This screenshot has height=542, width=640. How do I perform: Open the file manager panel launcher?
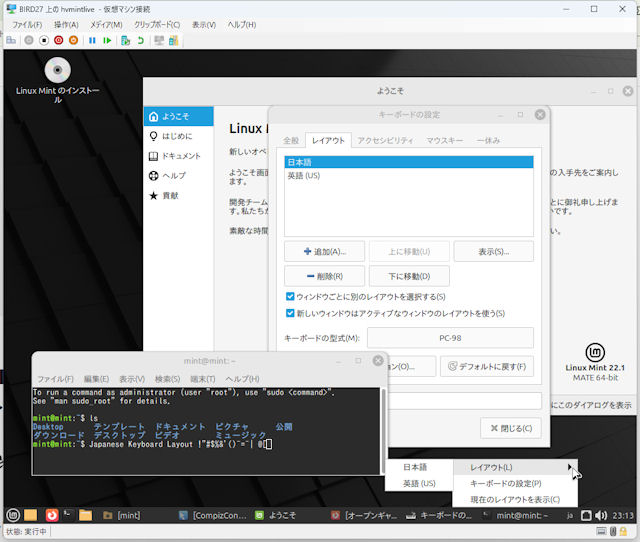tap(85, 515)
